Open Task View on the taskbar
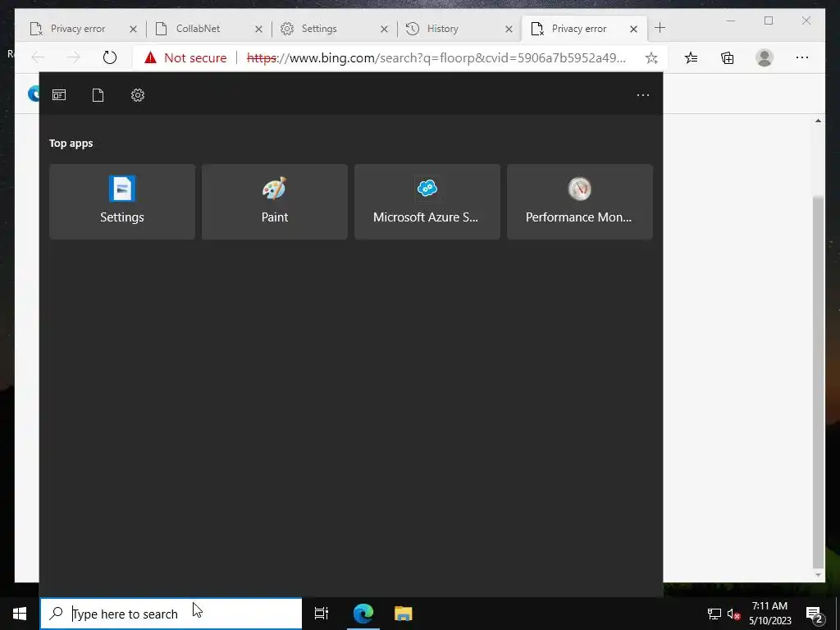Image resolution: width=840 pixels, height=630 pixels. [322, 614]
